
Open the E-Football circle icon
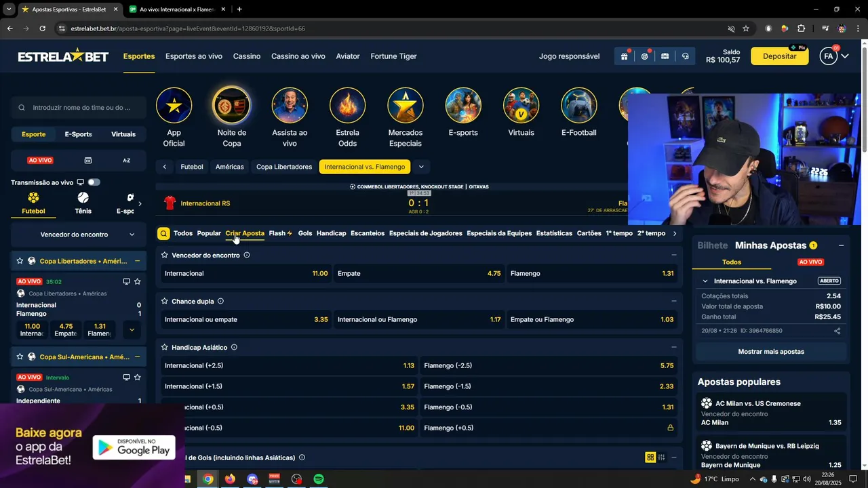[579, 105]
